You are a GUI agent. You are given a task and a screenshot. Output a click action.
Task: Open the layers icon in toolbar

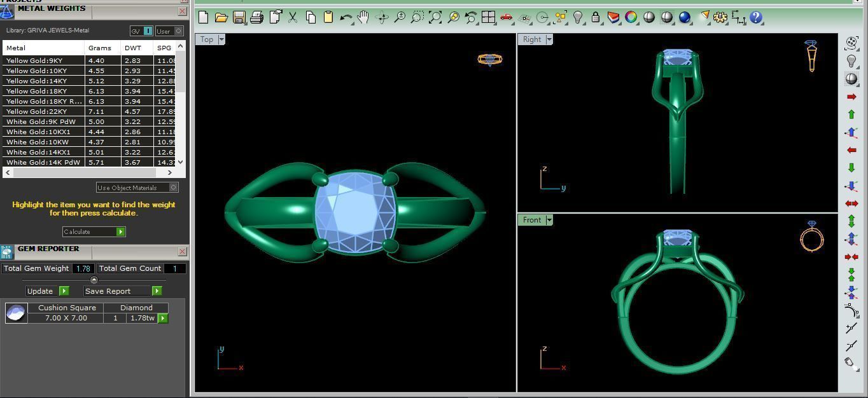(613, 18)
